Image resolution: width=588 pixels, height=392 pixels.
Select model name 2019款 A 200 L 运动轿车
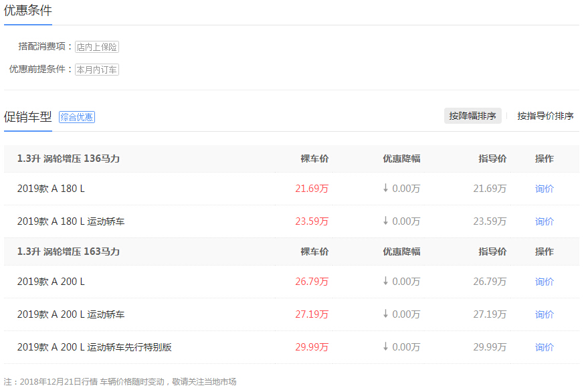click(71, 314)
